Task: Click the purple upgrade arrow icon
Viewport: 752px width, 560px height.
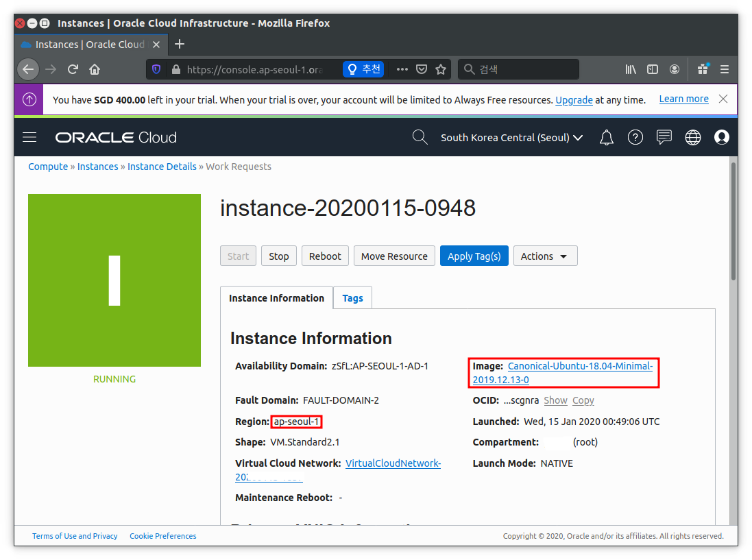Action: pos(29,99)
